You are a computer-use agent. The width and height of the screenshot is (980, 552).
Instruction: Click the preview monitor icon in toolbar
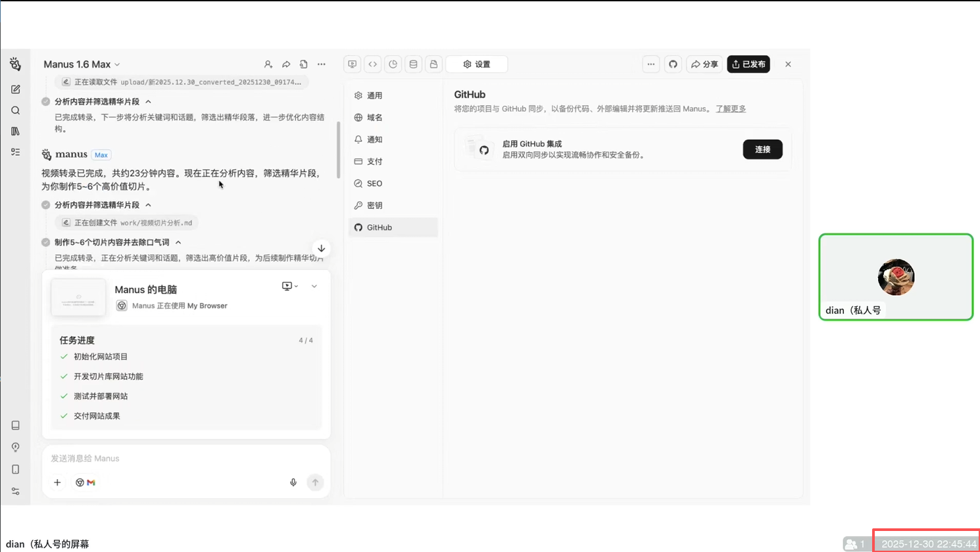(353, 64)
